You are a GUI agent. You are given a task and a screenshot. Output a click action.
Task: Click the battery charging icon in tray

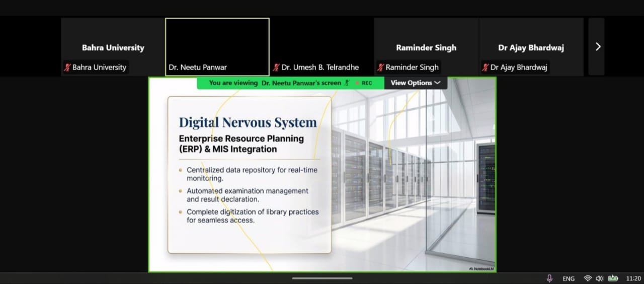[x=613, y=278]
